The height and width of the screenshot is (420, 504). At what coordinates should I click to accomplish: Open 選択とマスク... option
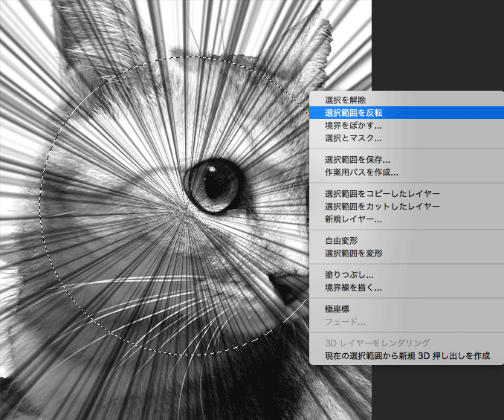(x=407, y=138)
